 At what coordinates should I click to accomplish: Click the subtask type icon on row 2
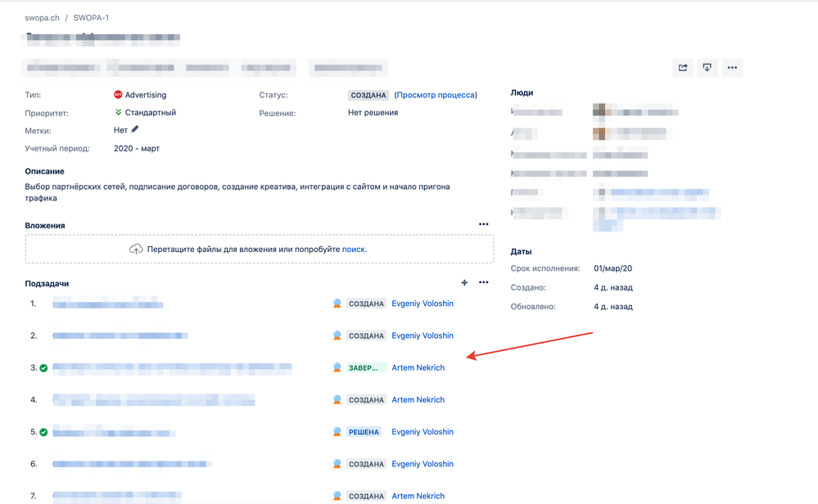pyautogui.click(x=337, y=335)
